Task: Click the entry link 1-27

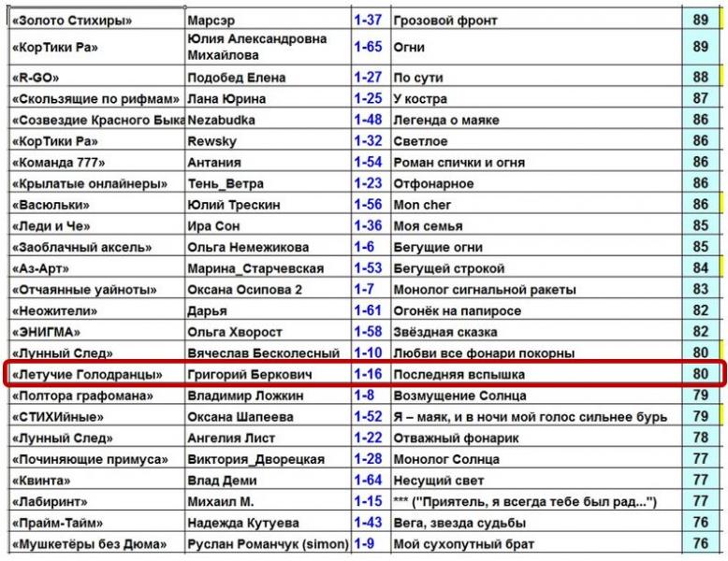Action: point(368,78)
